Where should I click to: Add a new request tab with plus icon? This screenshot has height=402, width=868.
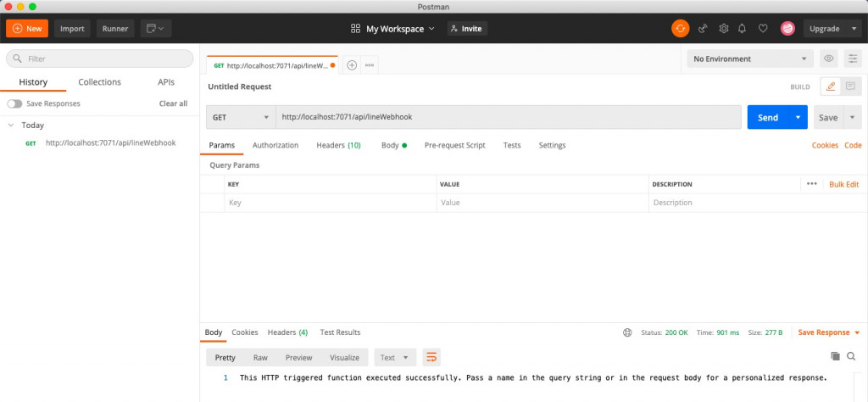pyautogui.click(x=352, y=64)
